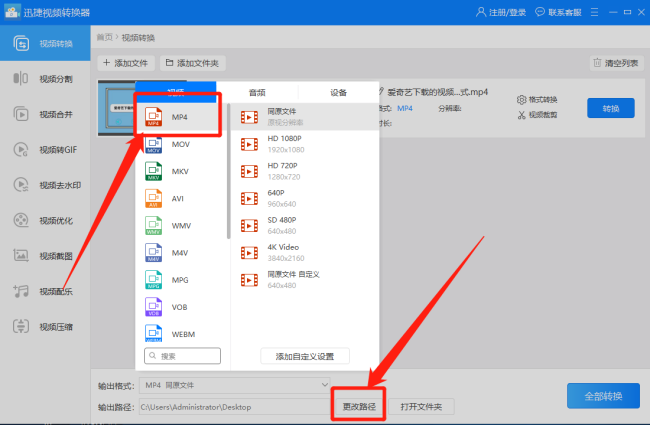Open the 视频压缩 sidebar section
Screen dimensions: 650x425
point(45,327)
